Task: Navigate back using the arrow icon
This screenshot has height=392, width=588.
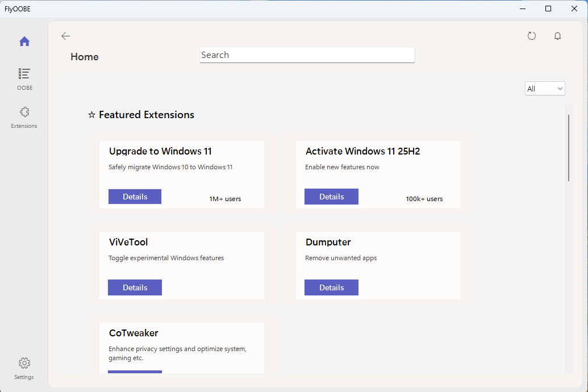Action: coord(65,36)
